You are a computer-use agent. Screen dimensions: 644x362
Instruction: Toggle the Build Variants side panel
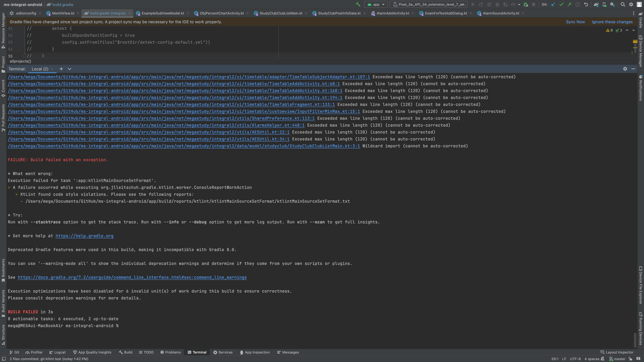click(3, 303)
